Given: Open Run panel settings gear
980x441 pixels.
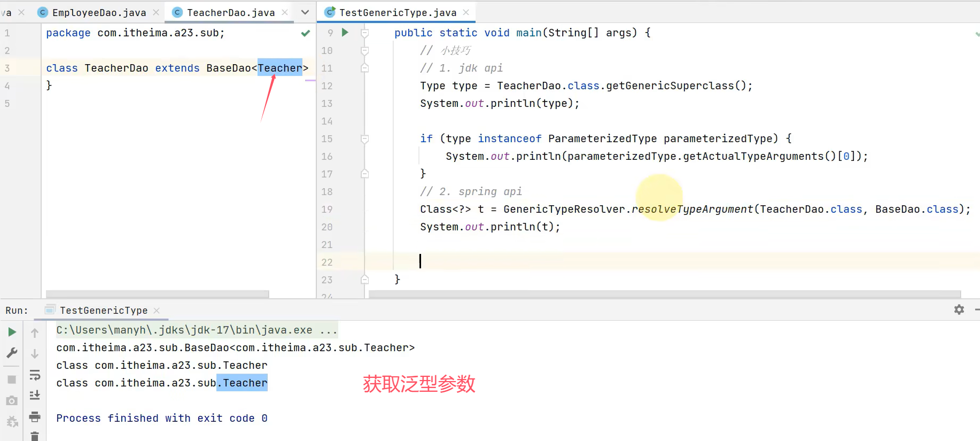Looking at the screenshot, I should click(959, 310).
